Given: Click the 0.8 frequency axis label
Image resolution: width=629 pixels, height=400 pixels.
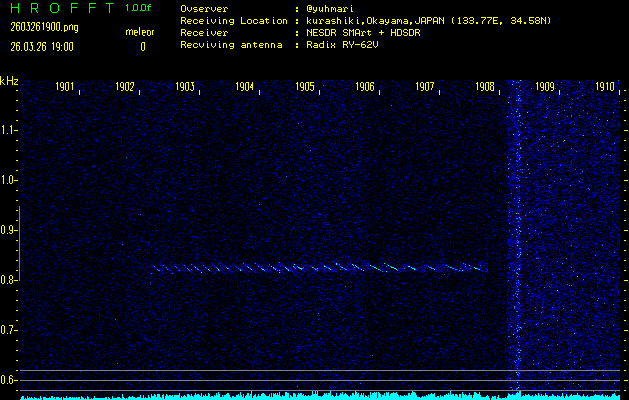Looking at the screenshot, I should [9, 280].
